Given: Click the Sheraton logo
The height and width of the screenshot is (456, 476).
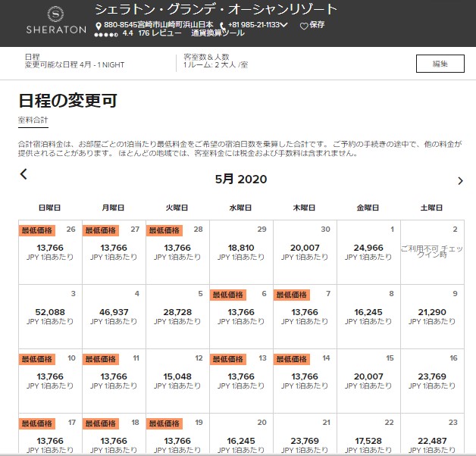Looking at the screenshot, I should pyautogui.click(x=56, y=20).
